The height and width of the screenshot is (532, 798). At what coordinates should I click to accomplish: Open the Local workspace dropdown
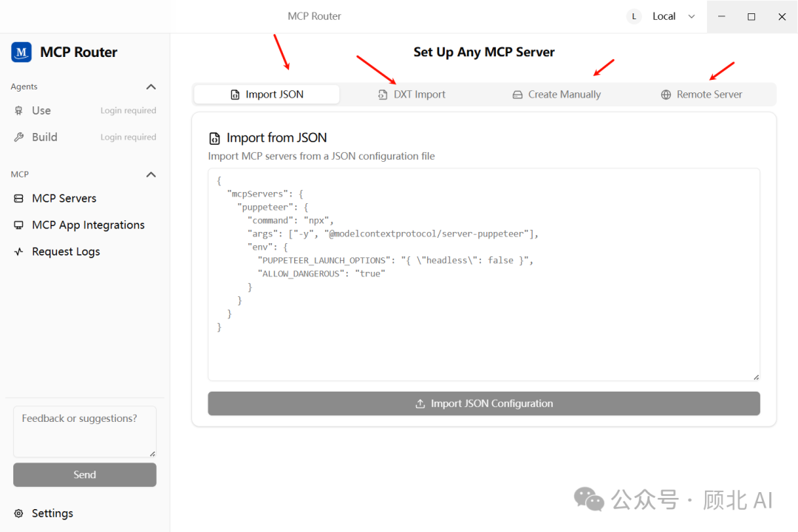pyautogui.click(x=692, y=16)
